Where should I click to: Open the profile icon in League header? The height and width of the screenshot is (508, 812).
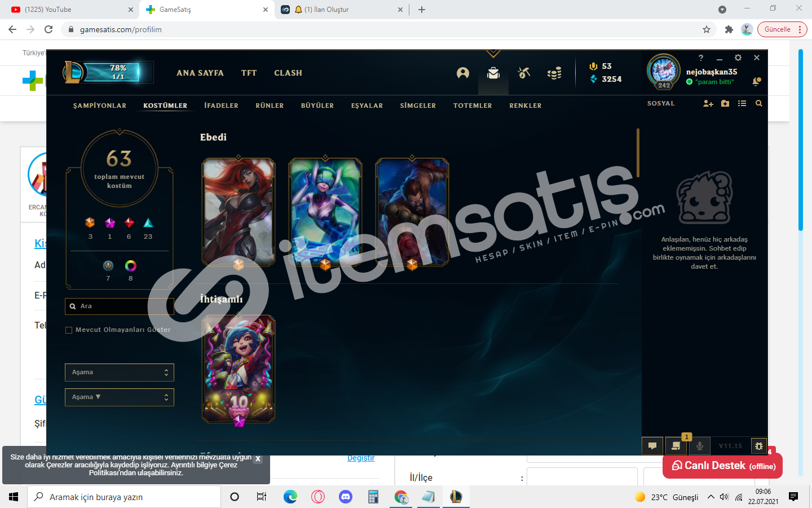pyautogui.click(x=463, y=73)
